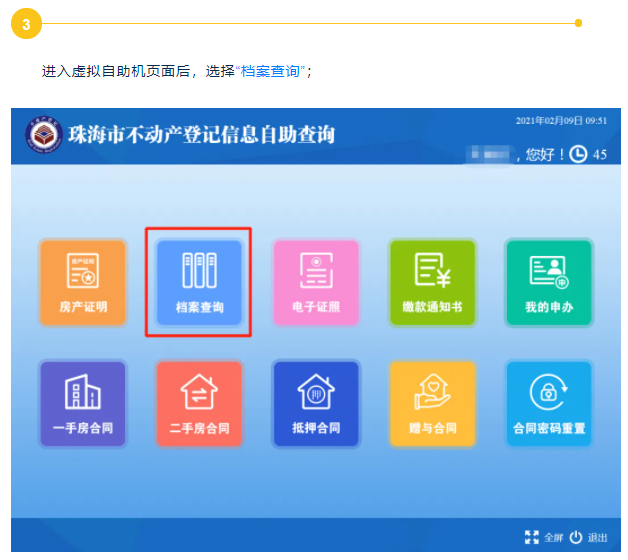Select the 档案查询 archive query tile
This screenshot has height=560, width=628.
[x=199, y=282]
